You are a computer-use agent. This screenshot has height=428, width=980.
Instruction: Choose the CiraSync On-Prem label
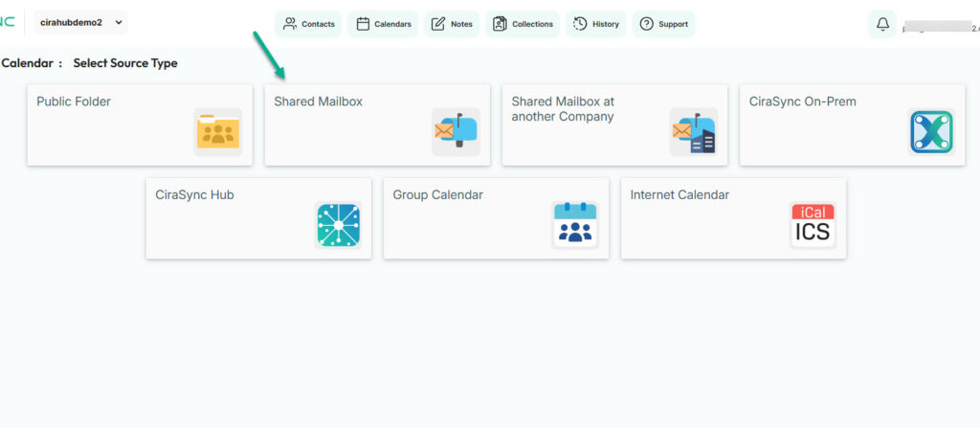pos(803,101)
